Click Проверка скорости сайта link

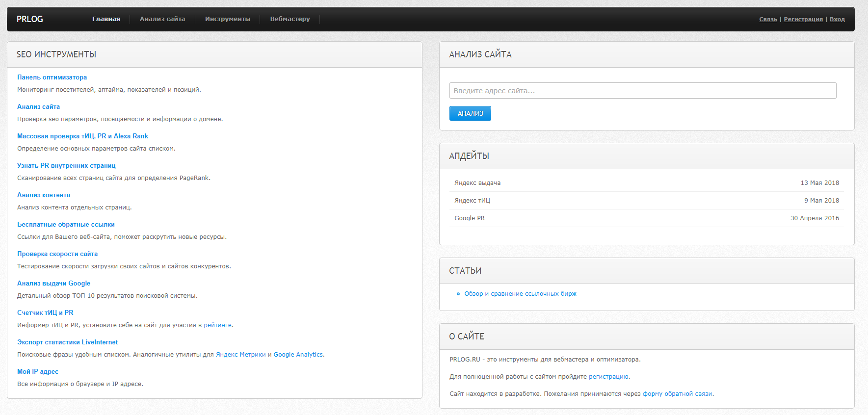(57, 254)
